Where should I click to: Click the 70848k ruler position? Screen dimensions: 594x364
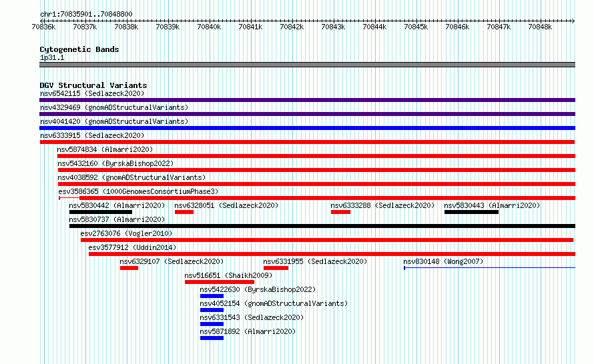tap(540, 27)
